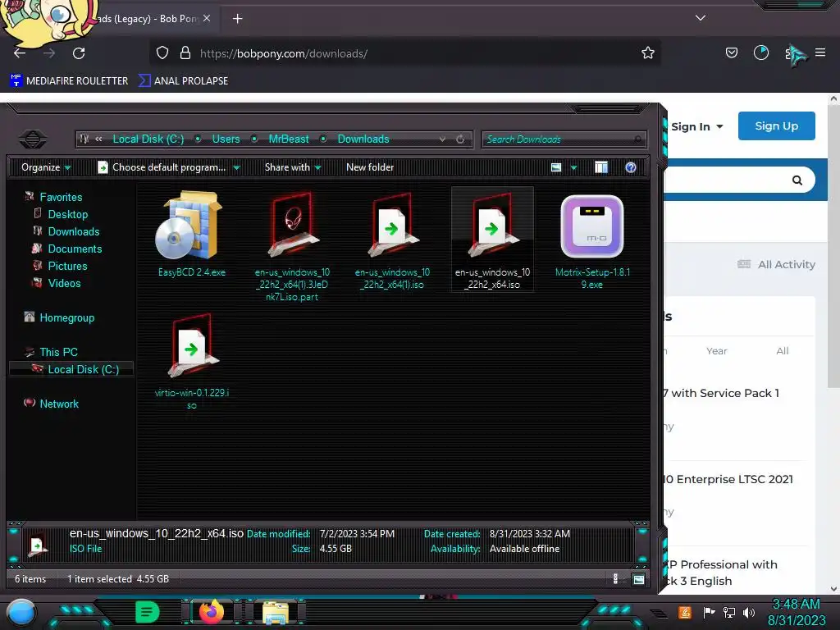
Task: Switch to large icons view in status bar
Action: pos(638,579)
